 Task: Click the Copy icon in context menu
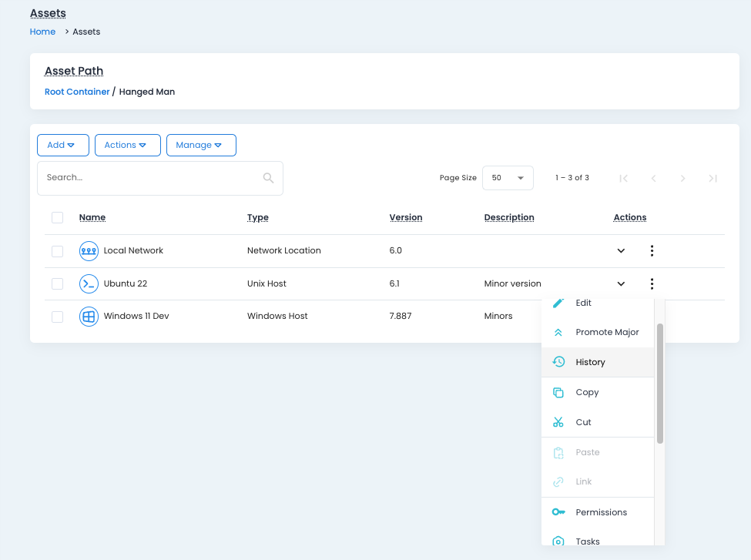(558, 392)
